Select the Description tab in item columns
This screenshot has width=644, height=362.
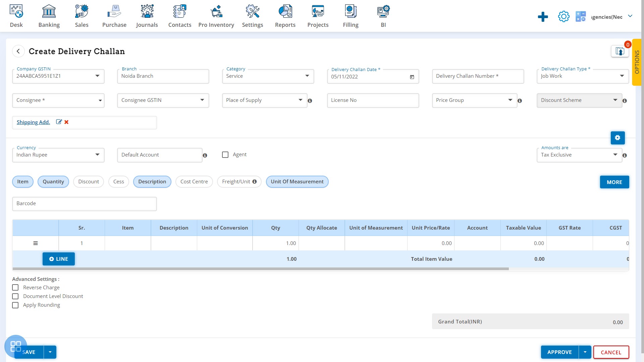tap(152, 181)
